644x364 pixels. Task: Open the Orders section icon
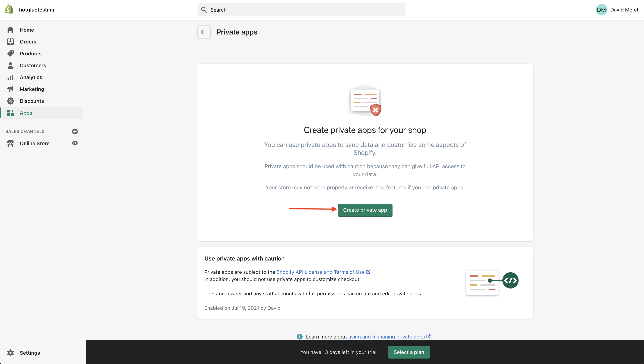pyautogui.click(x=10, y=42)
